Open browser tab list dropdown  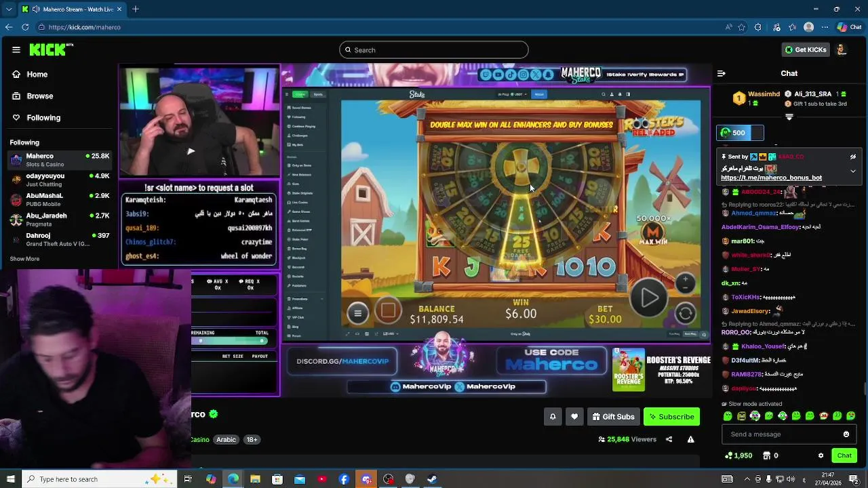[9, 9]
